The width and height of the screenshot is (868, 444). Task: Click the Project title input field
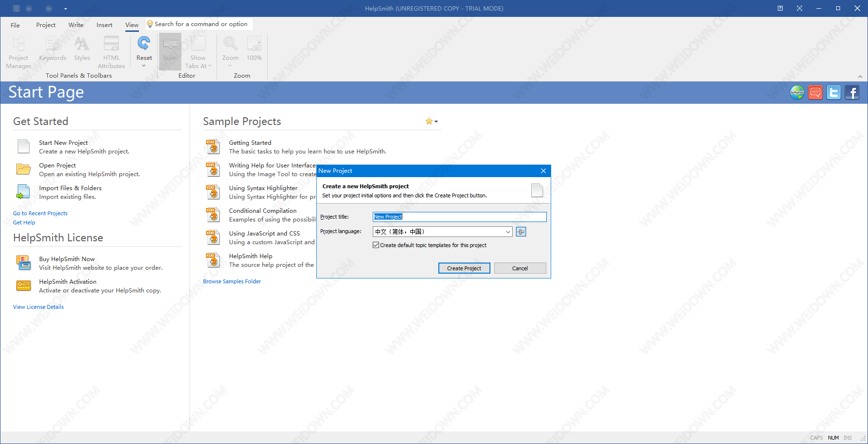click(460, 217)
